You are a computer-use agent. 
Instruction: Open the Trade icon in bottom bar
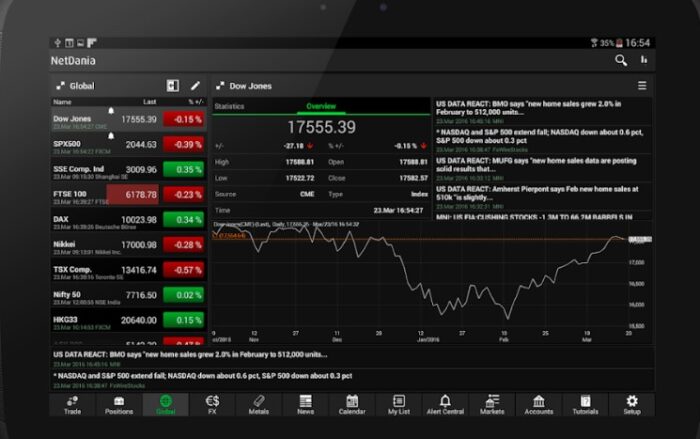72,404
